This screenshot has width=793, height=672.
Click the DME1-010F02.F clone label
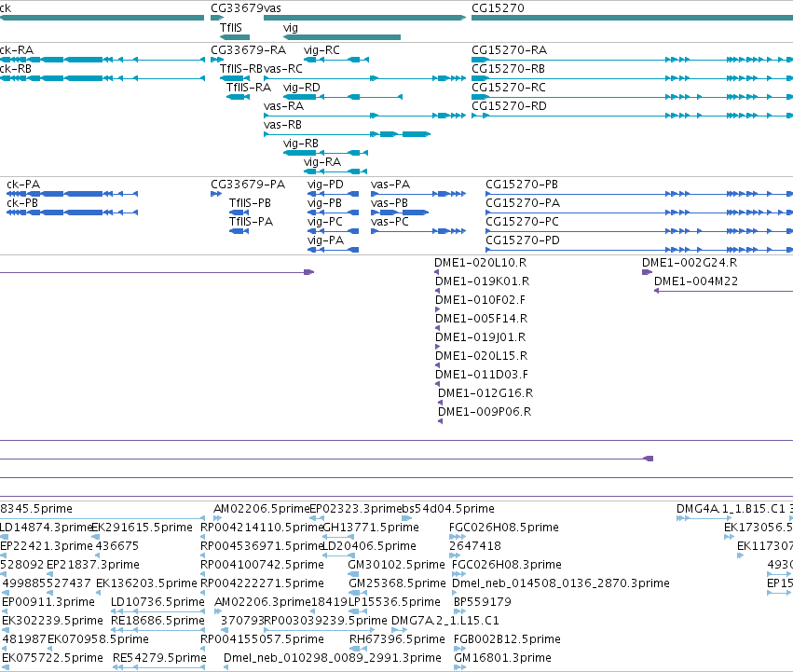(x=481, y=300)
